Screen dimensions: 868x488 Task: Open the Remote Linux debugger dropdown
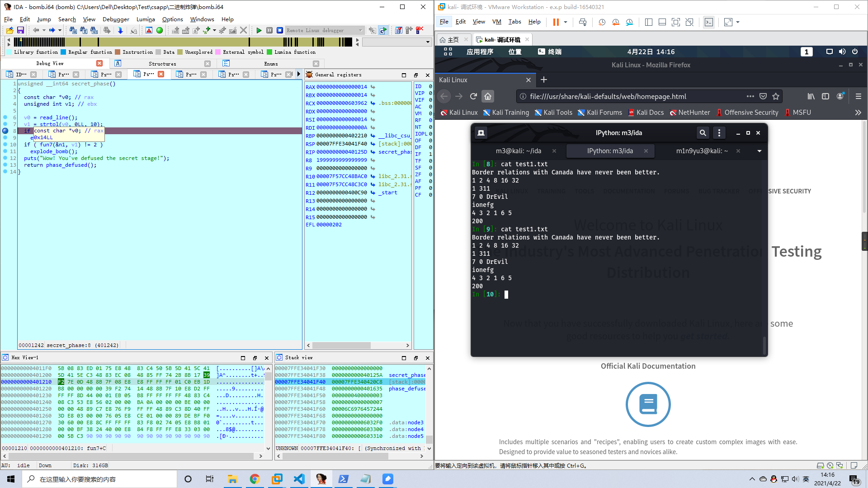coord(360,30)
